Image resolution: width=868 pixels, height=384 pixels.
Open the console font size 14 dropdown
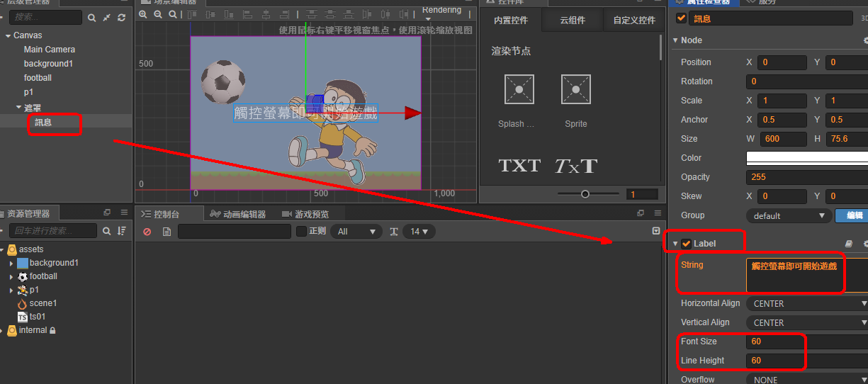pyautogui.click(x=419, y=232)
